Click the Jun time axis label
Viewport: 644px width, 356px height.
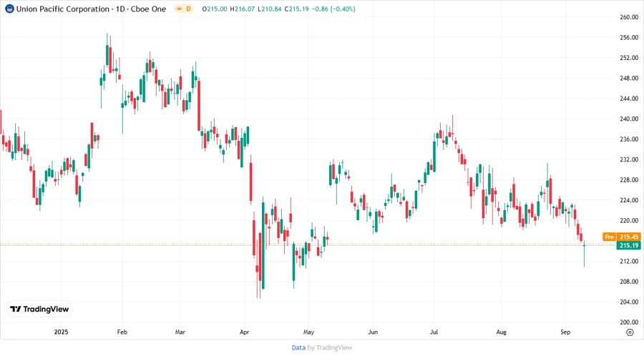pos(373,332)
